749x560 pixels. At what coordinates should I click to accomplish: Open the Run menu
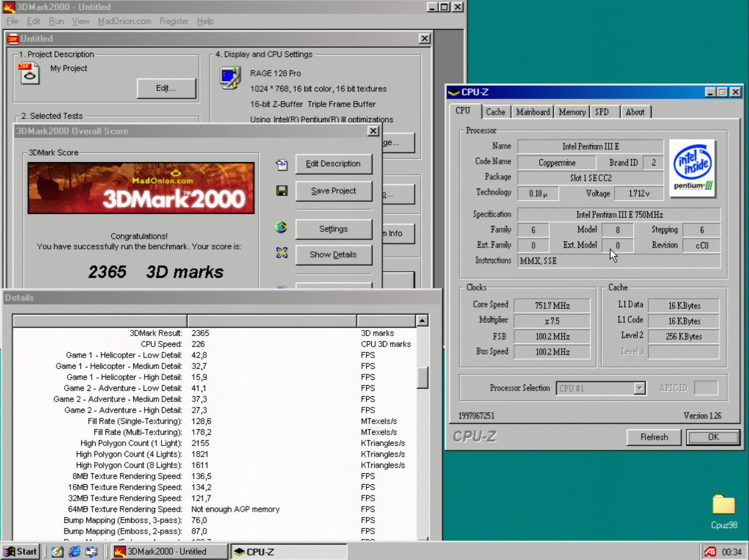(56, 21)
